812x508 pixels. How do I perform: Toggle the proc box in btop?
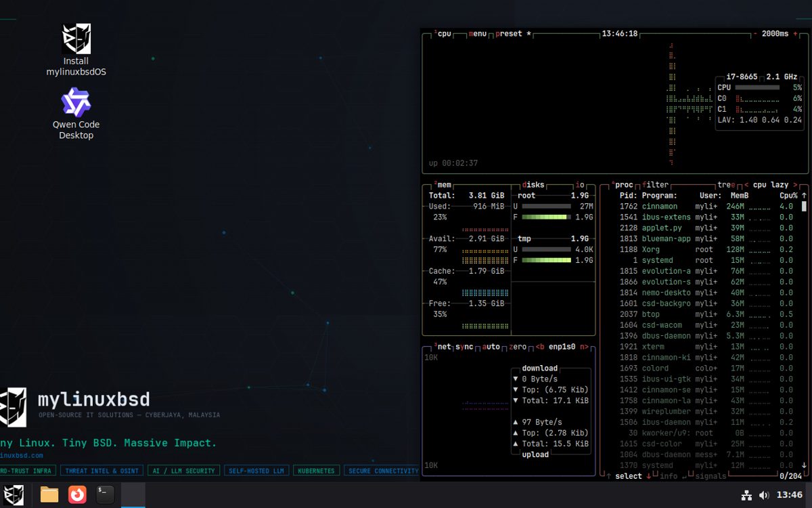[x=621, y=185]
